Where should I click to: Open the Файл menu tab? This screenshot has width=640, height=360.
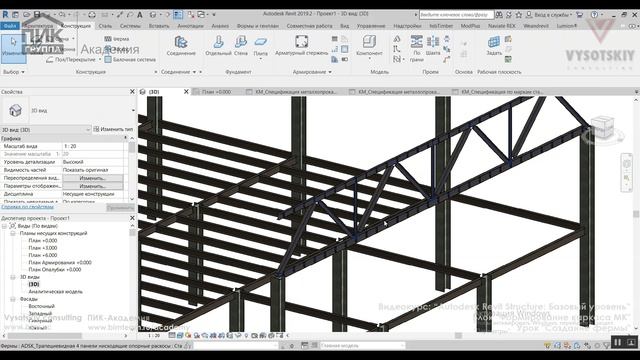(x=9, y=26)
